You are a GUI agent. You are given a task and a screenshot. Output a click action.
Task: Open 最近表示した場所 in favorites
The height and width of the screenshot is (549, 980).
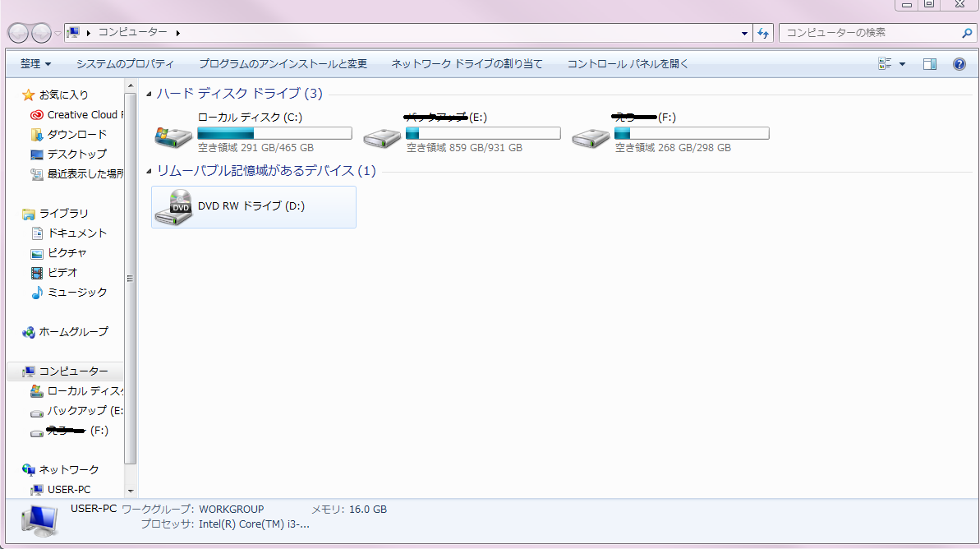[77, 174]
